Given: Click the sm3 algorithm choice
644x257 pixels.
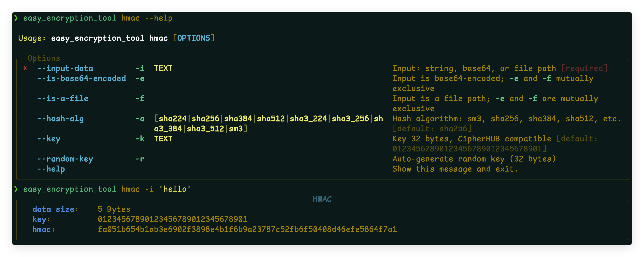Looking at the screenshot, I should point(236,129).
